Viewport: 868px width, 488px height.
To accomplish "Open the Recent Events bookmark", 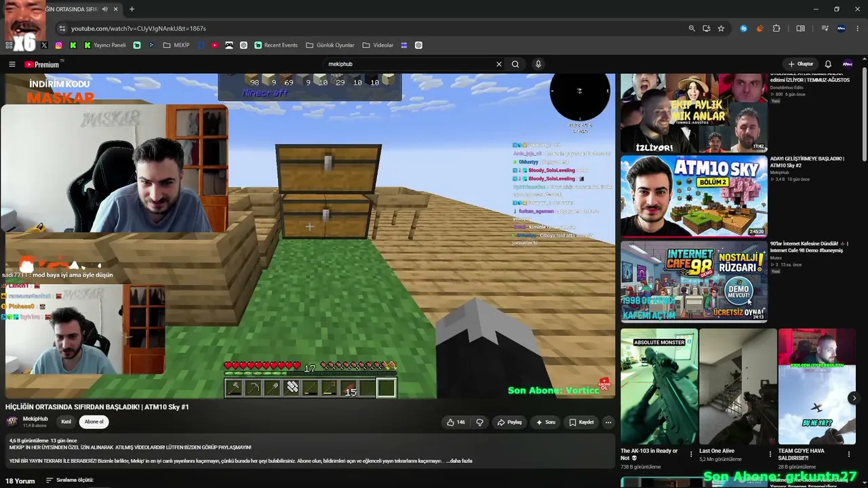I will pyautogui.click(x=276, y=45).
